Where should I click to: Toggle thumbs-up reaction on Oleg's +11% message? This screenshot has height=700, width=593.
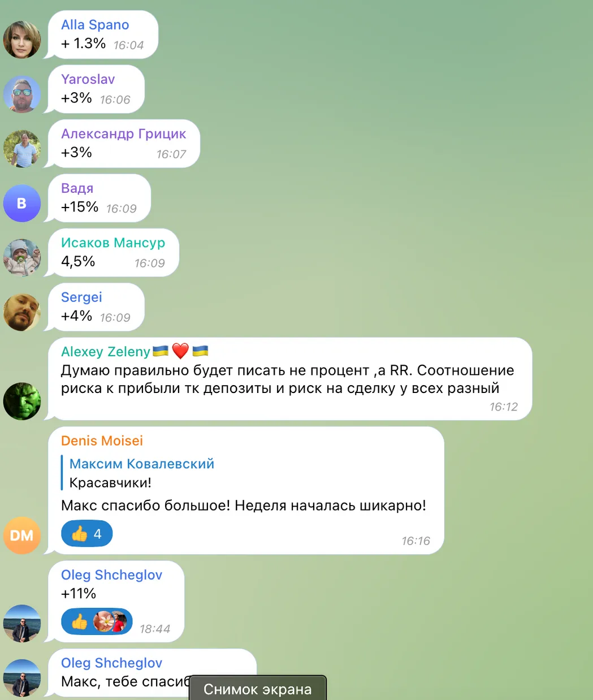80,622
